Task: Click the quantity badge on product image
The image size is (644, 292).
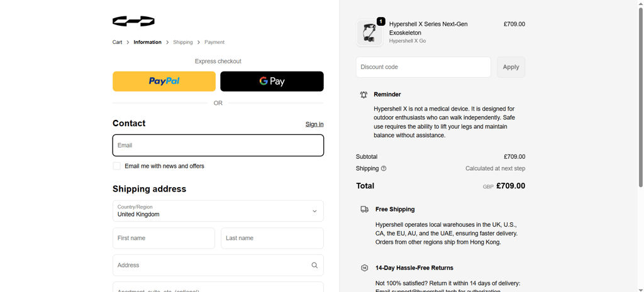Action: click(380, 21)
